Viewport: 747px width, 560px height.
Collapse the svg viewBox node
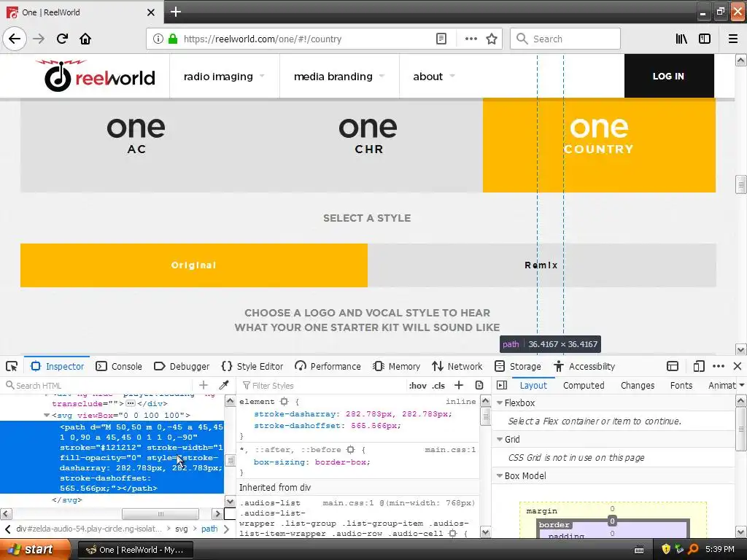pyautogui.click(x=47, y=415)
